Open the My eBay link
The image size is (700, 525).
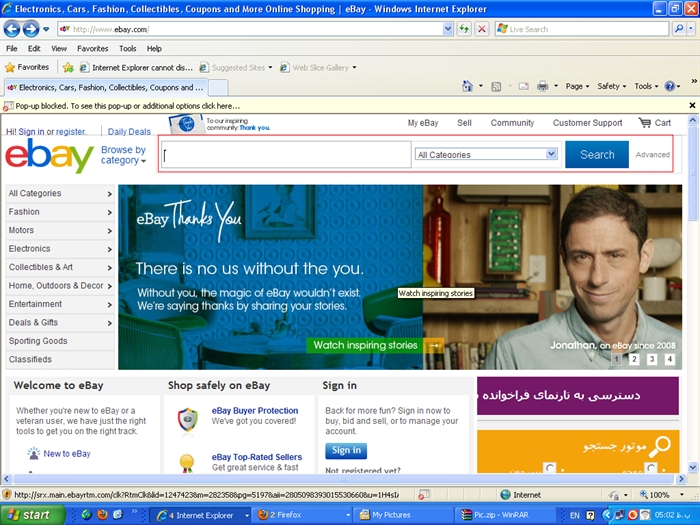(x=423, y=123)
